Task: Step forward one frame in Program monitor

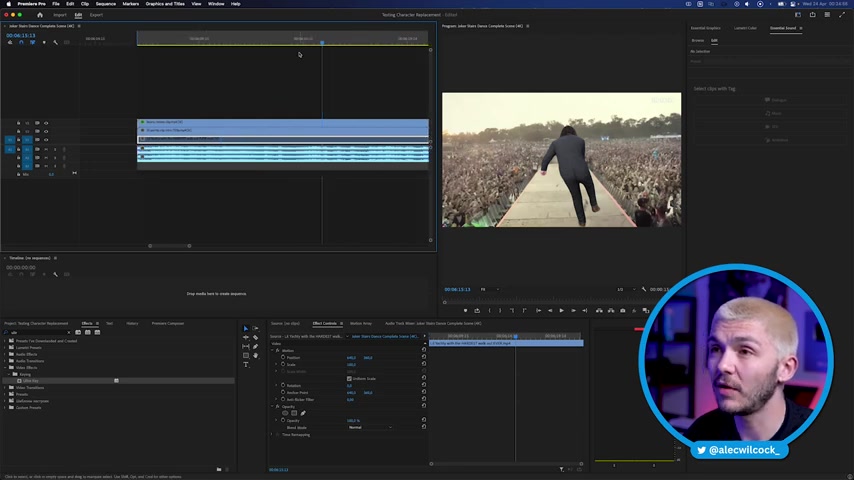Action: point(573,311)
